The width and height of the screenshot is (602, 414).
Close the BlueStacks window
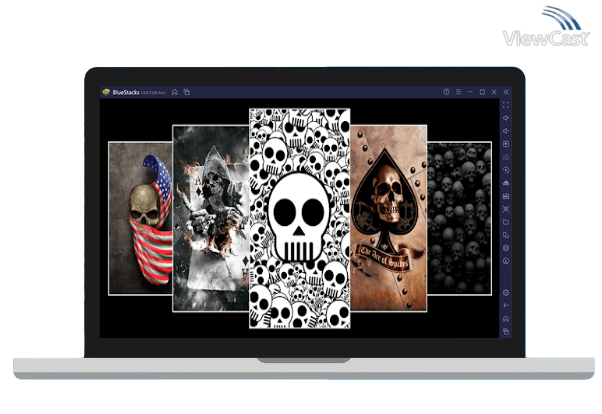pos(494,92)
